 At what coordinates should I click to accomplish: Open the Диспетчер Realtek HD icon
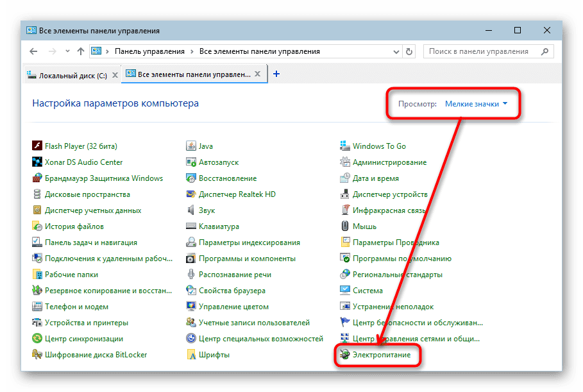pos(190,194)
